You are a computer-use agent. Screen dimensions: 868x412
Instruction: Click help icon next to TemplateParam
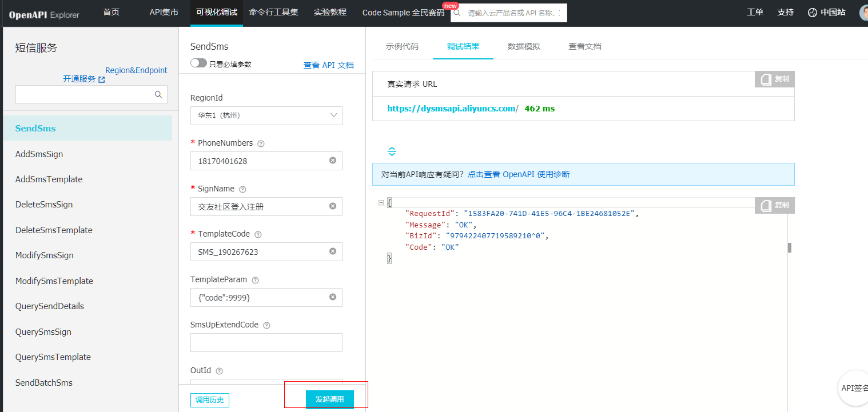(255, 280)
